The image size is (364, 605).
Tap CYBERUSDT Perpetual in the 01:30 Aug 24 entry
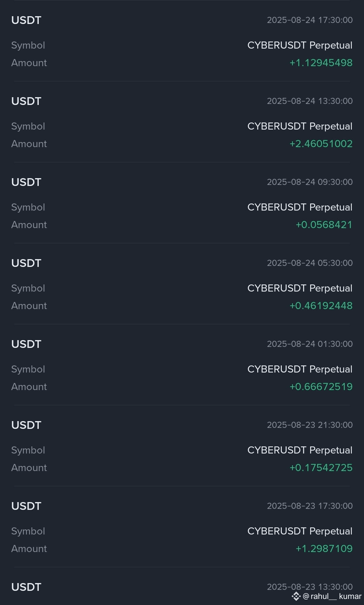coord(300,369)
